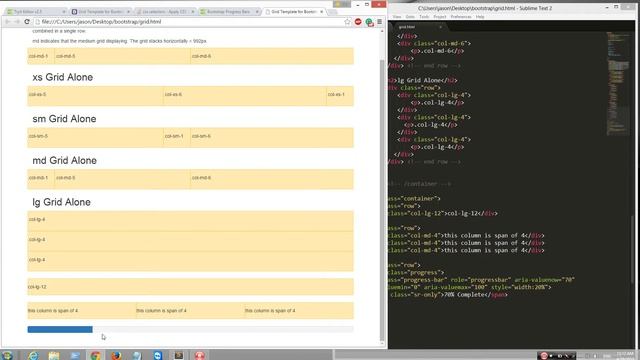
Task: Open Chrome from the taskbar
Action: [x=95, y=355]
